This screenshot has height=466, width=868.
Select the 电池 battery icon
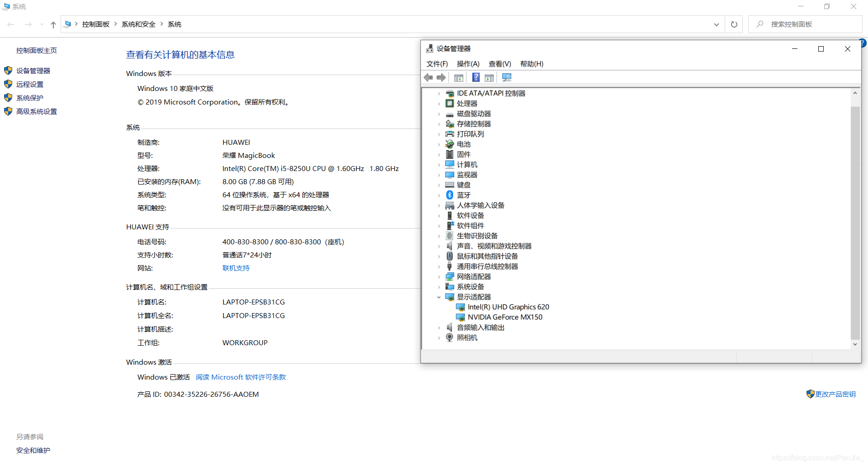(x=449, y=144)
